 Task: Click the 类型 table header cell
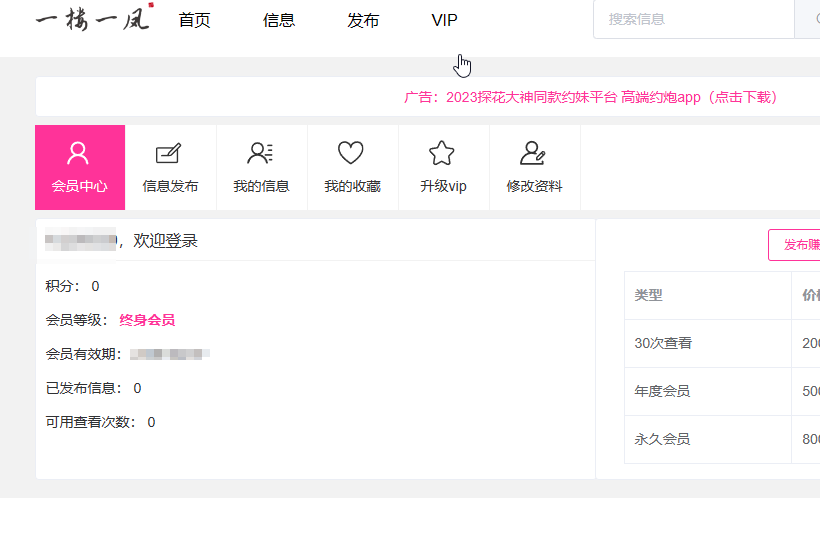708,296
